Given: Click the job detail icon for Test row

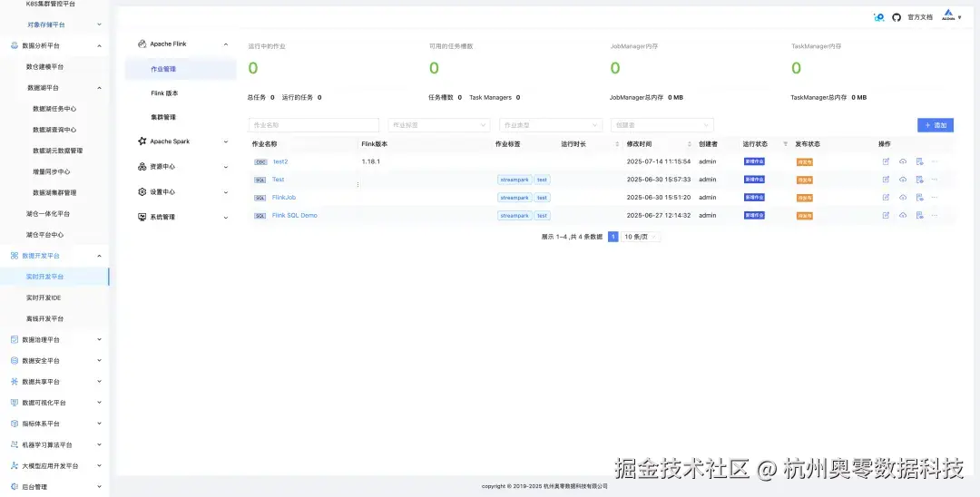Looking at the screenshot, I should 919,180.
